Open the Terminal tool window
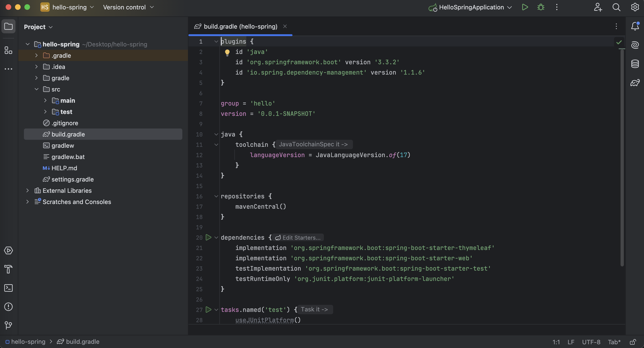 pos(8,288)
